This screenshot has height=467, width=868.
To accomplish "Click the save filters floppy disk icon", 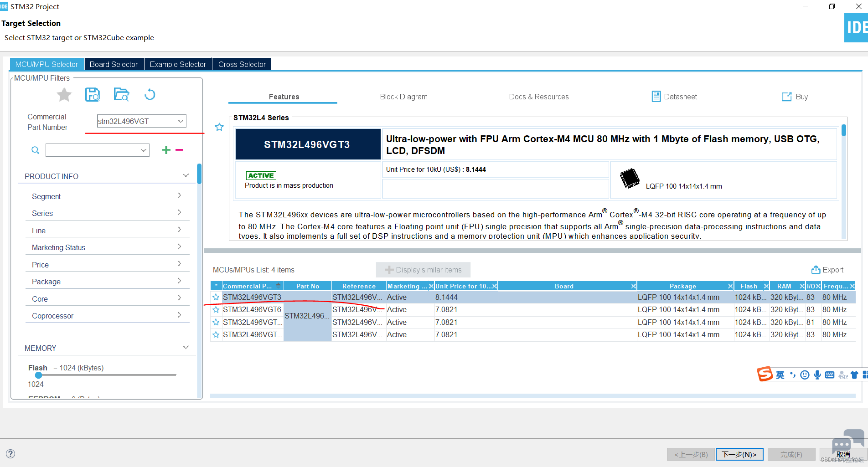I will pyautogui.click(x=93, y=95).
